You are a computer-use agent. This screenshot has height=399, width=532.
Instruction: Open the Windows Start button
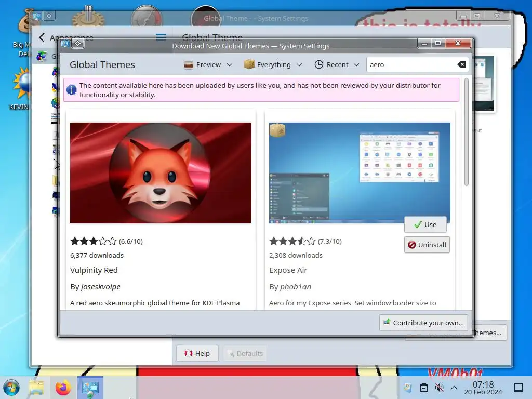coord(11,388)
